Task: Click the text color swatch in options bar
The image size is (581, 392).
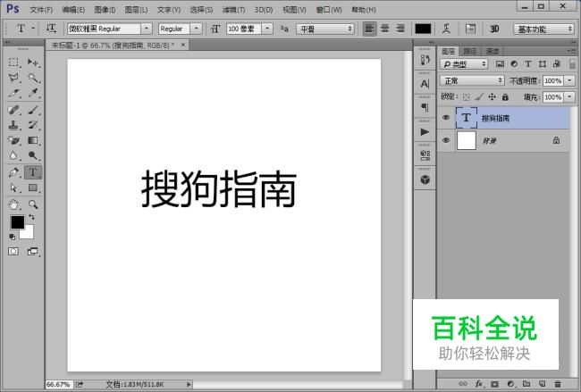Action: pos(423,29)
